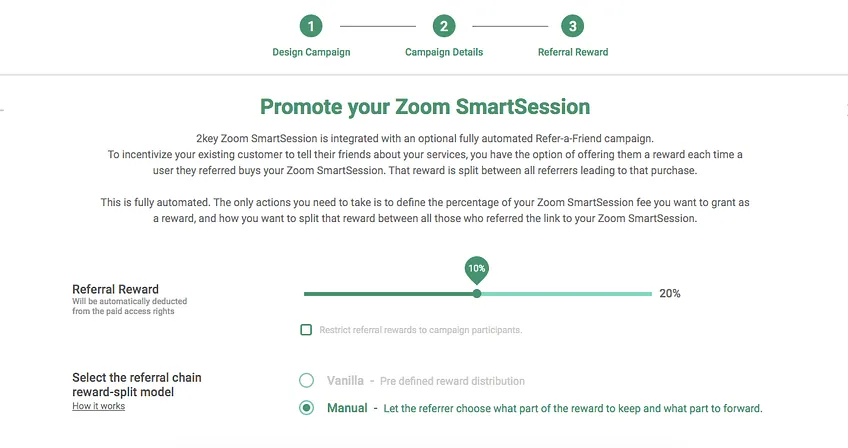The width and height of the screenshot is (848, 448).
Task: Click the light-green unfilled slider track
Action: [566, 294]
